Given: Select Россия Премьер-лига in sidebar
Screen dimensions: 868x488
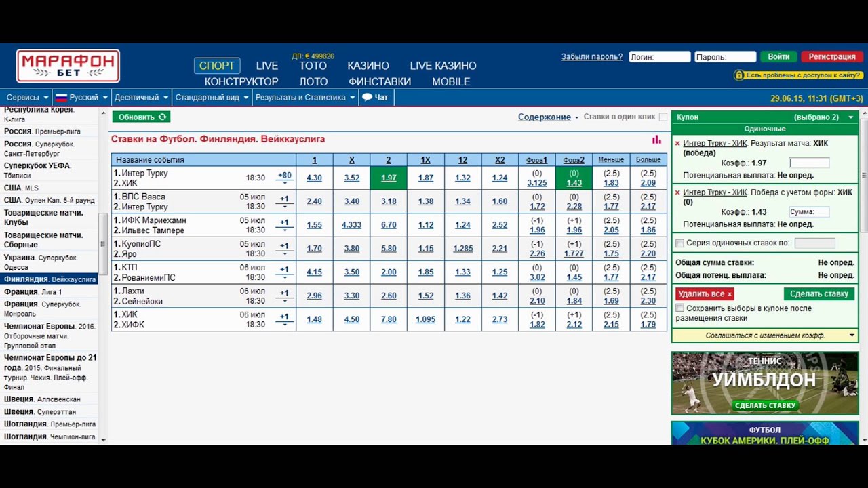Looking at the screenshot, I should tap(42, 131).
